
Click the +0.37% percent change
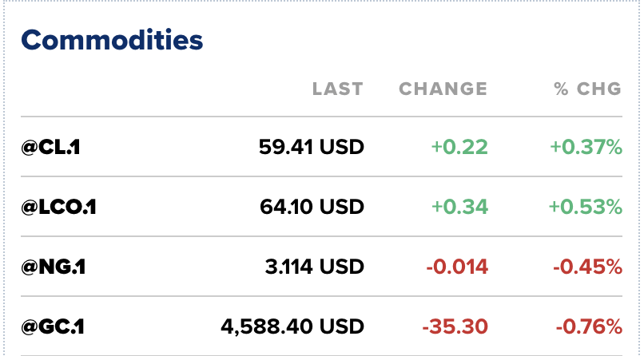click(x=586, y=147)
